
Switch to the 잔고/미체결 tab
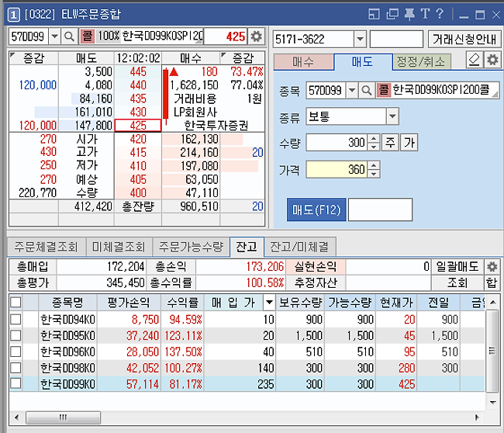point(299,247)
